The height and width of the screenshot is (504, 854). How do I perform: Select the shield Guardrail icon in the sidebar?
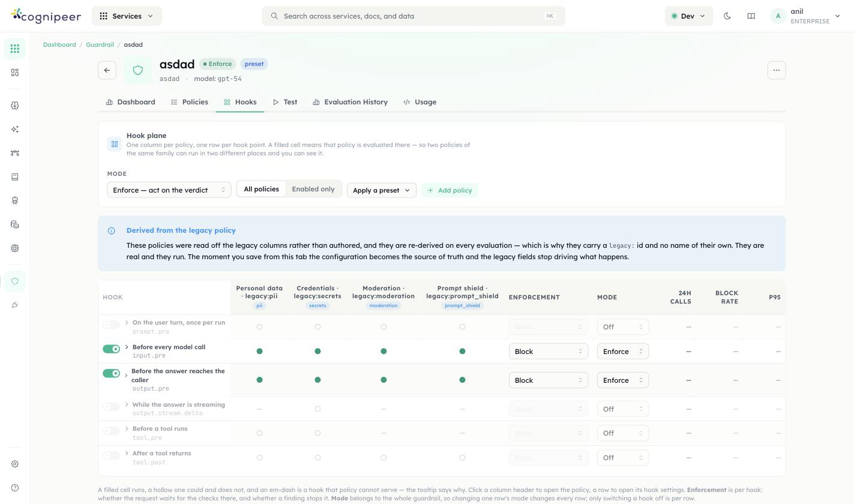point(15,281)
